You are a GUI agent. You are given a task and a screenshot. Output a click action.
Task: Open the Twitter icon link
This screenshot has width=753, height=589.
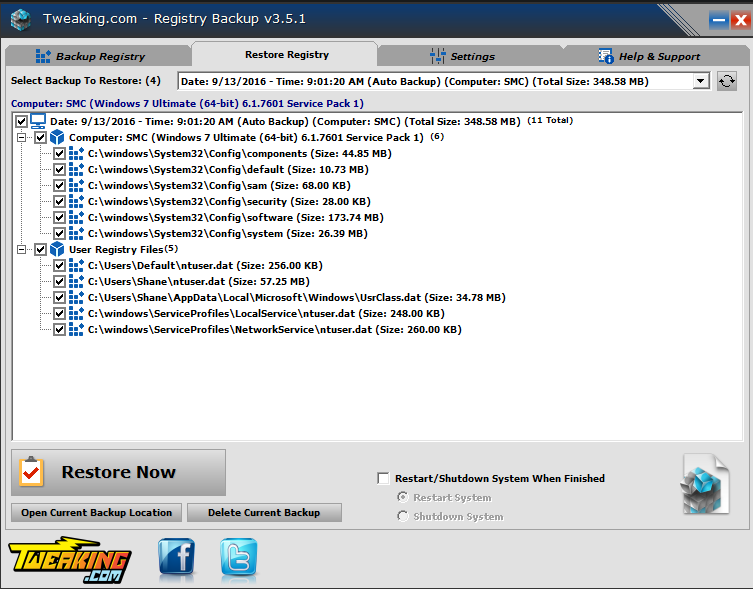[x=239, y=557]
